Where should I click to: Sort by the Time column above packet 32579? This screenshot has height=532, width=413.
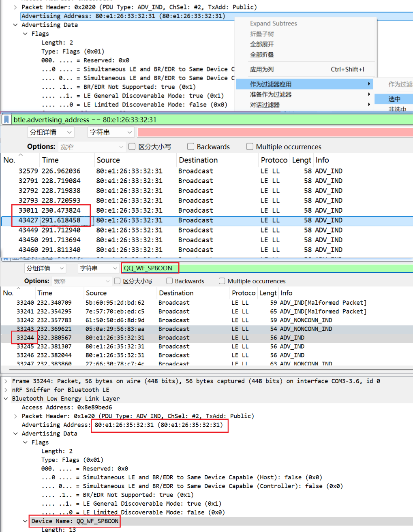(50, 160)
